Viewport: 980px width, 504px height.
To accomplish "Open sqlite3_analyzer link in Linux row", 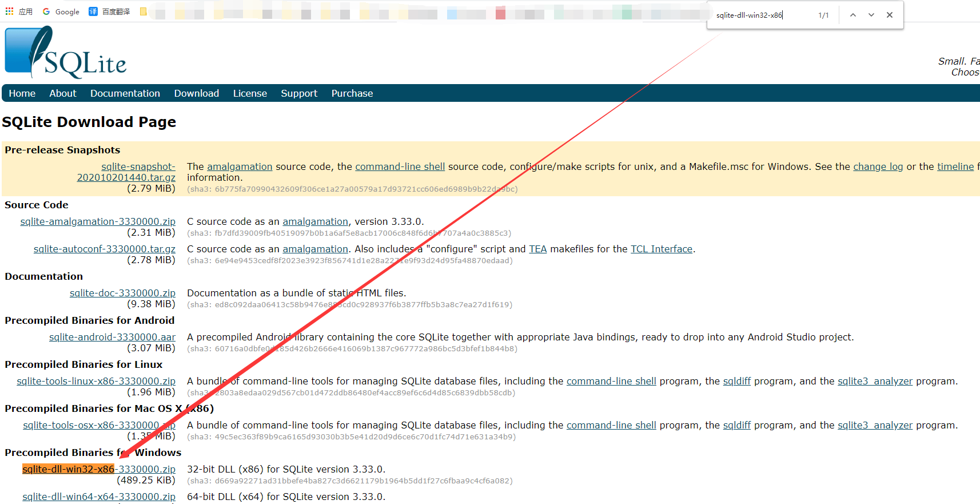I will 875,381.
